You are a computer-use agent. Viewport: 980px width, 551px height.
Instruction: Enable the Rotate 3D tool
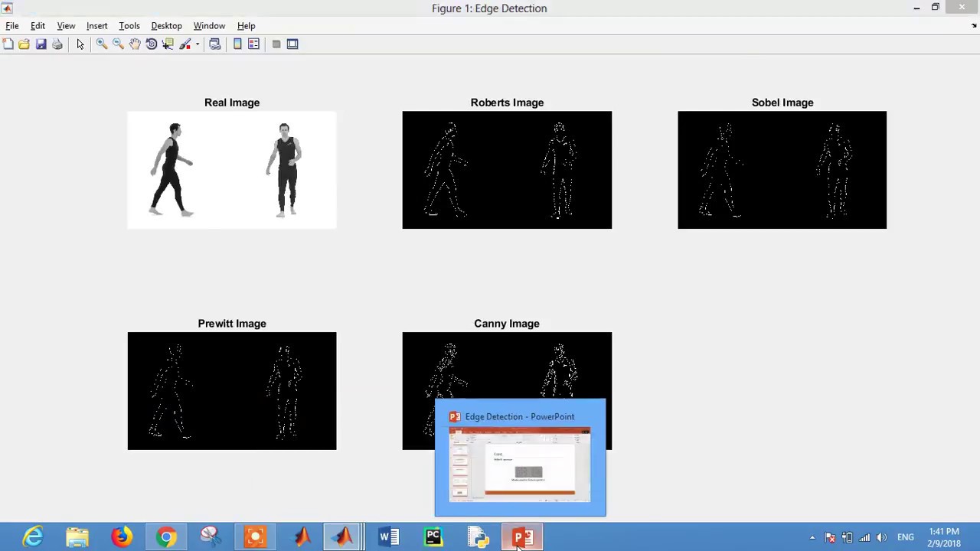point(152,44)
